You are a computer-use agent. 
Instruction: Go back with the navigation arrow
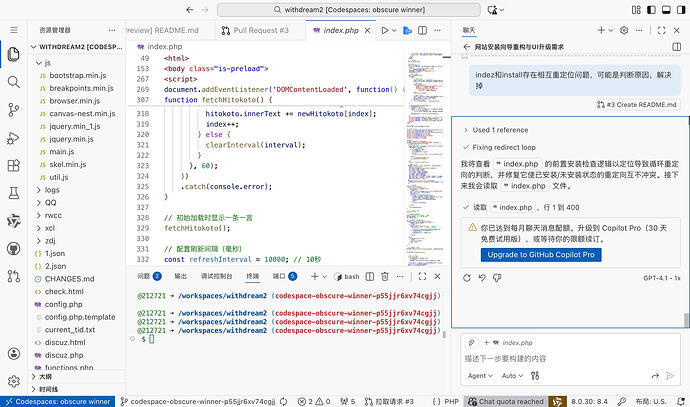(190, 10)
